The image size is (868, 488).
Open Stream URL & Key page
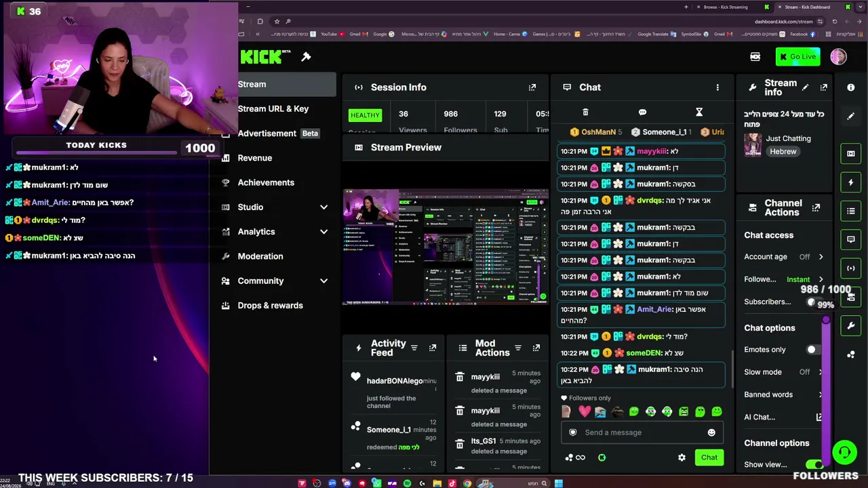274,109
